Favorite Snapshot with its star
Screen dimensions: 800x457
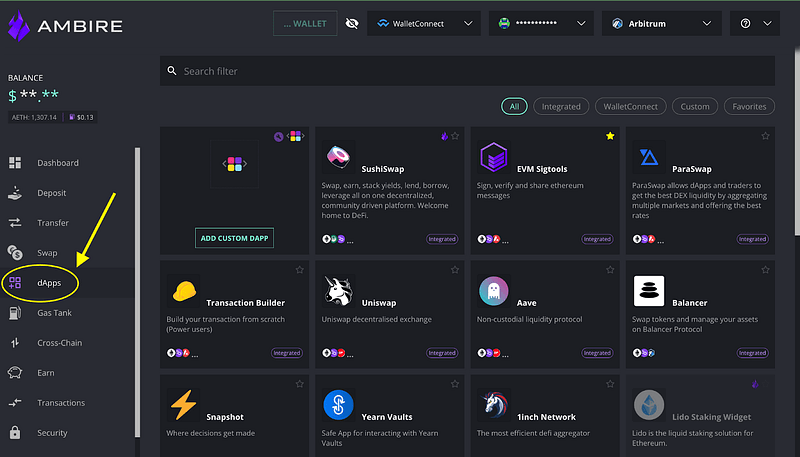pyautogui.click(x=299, y=384)
